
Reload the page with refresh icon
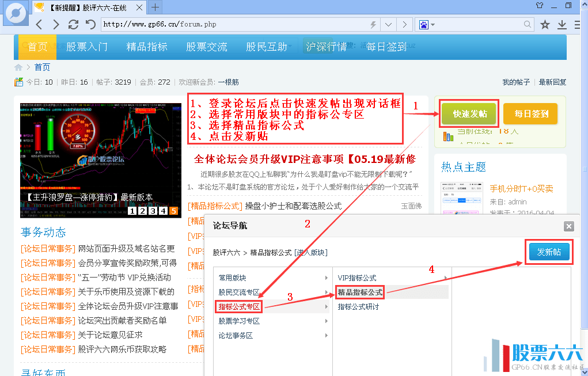coord(73,25)
